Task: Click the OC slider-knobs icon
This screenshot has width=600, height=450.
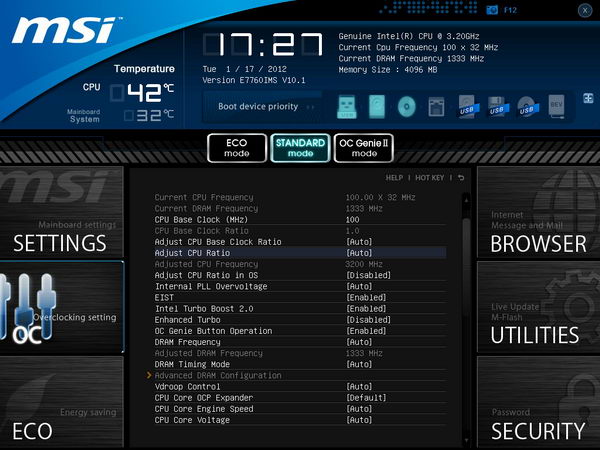Action: [27, 308]
